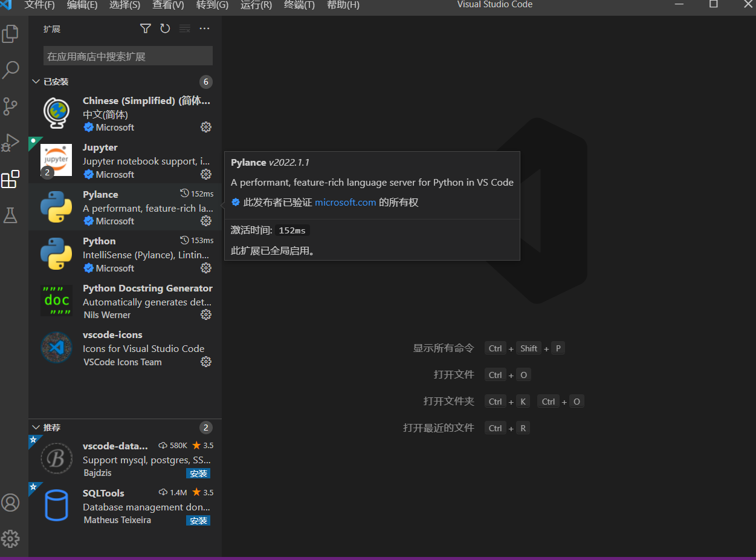This screenshot has height=560, width=756.
Task: Click the installed count badge 6
Action: pyautogui.click(x=206, y=82)
